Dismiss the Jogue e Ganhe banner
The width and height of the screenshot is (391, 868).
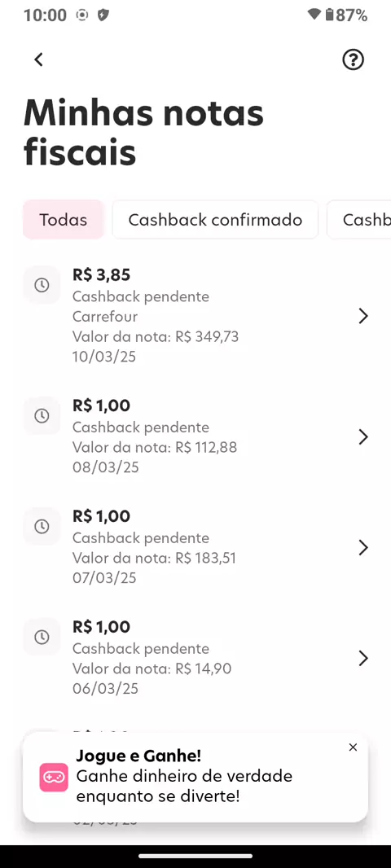coord(353,747)
